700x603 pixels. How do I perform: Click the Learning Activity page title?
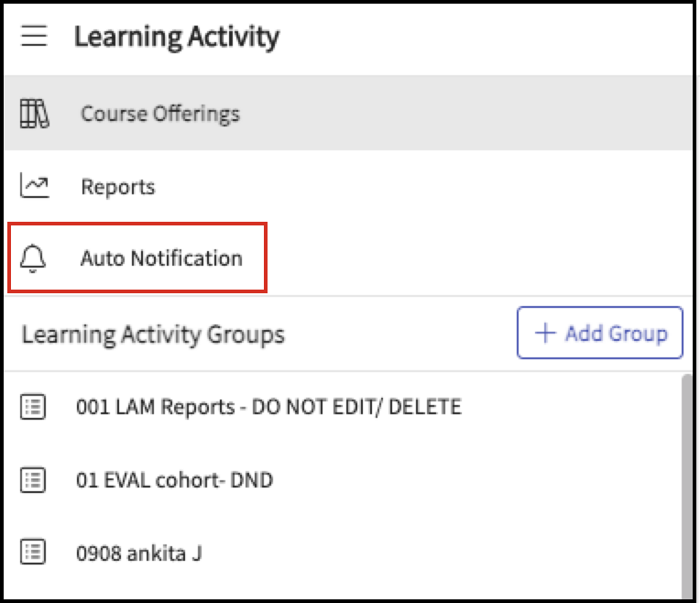tap(177, 38)
